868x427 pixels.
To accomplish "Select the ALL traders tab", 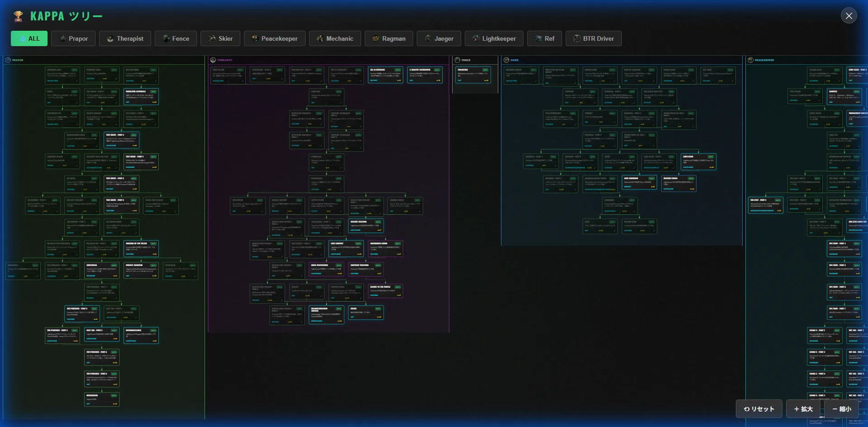I will 29,38.
